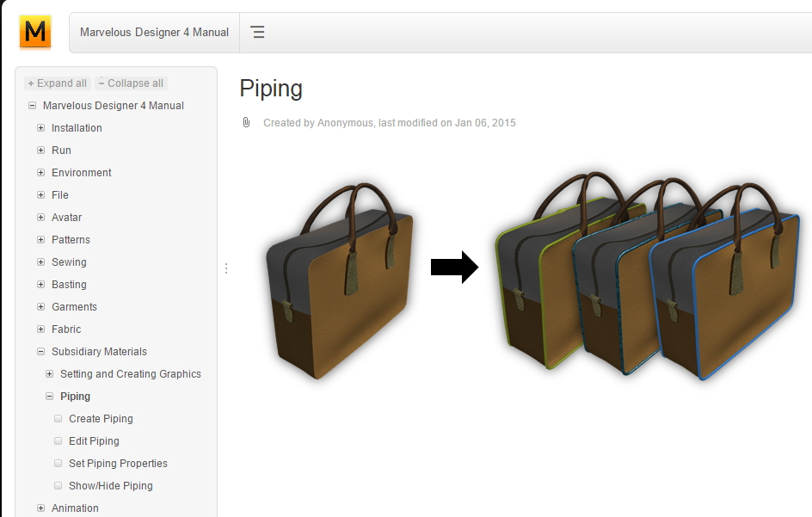The image size is (812, 517).
Task: Click the Collapse all button
Action: [x=131, y=83]
